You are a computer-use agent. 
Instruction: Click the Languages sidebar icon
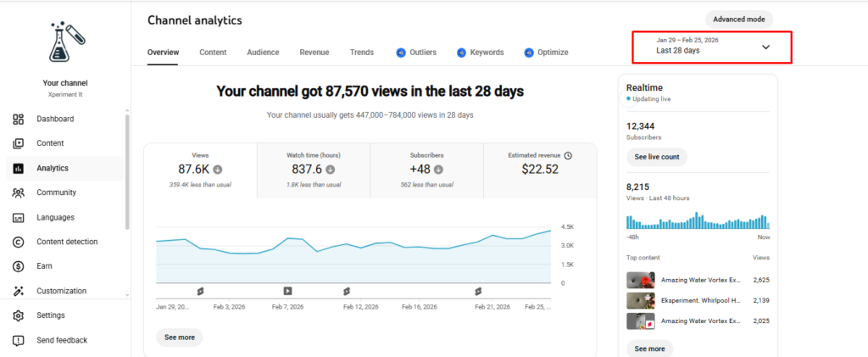(18, 217)
